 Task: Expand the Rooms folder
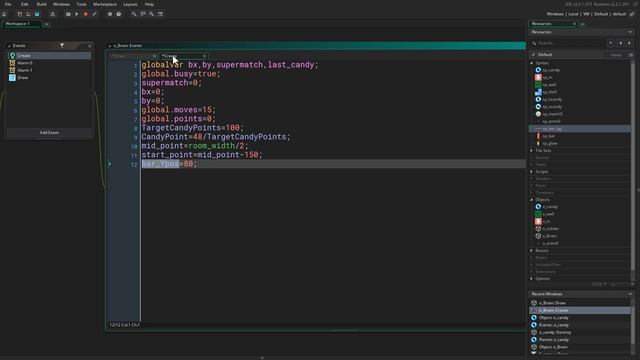tap(532, 251)
